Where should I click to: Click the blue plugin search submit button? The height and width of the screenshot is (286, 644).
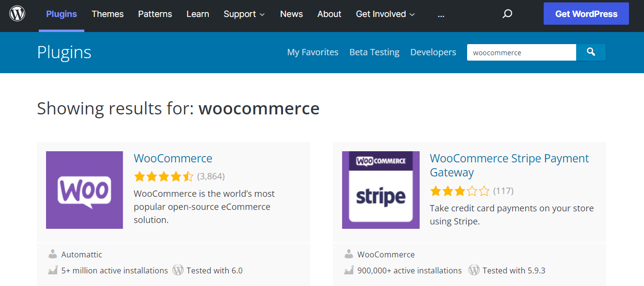point(591,52)
